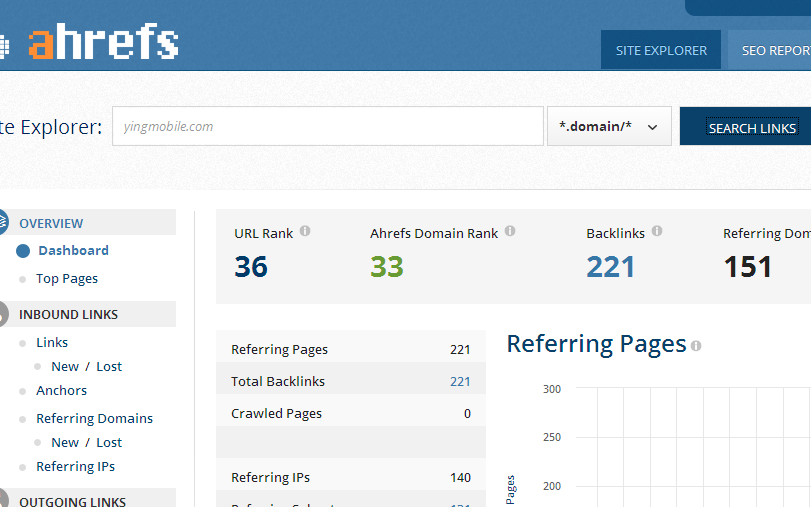Focus the Site Explorer URL input field

pyautogui.click(x=328, y=126)
